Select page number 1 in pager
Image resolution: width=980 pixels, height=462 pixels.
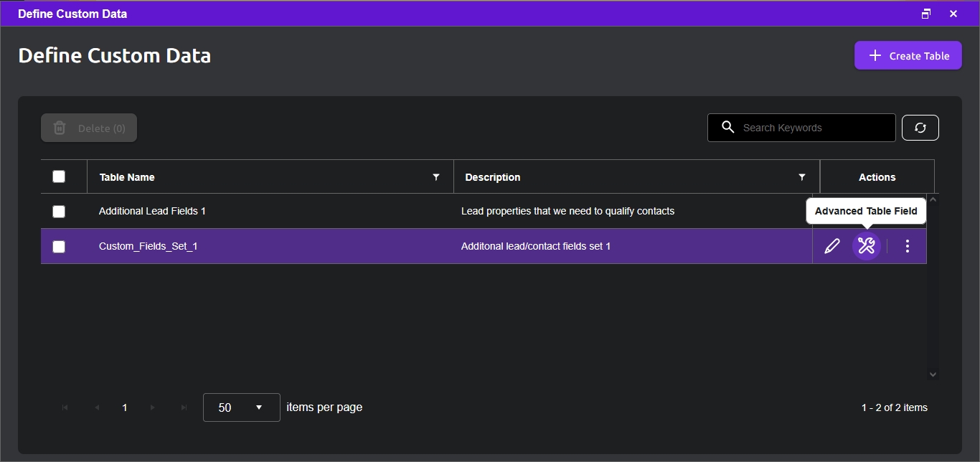[x=125, y=407]
